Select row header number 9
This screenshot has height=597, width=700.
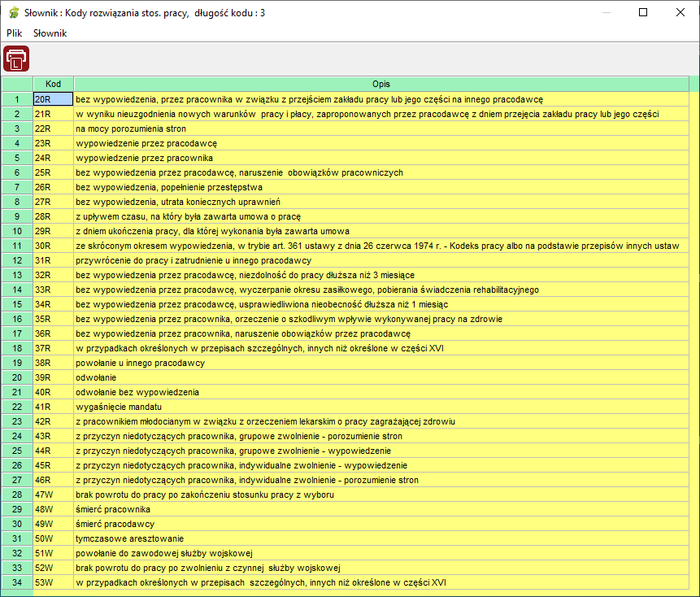click(x=17, y=216)
